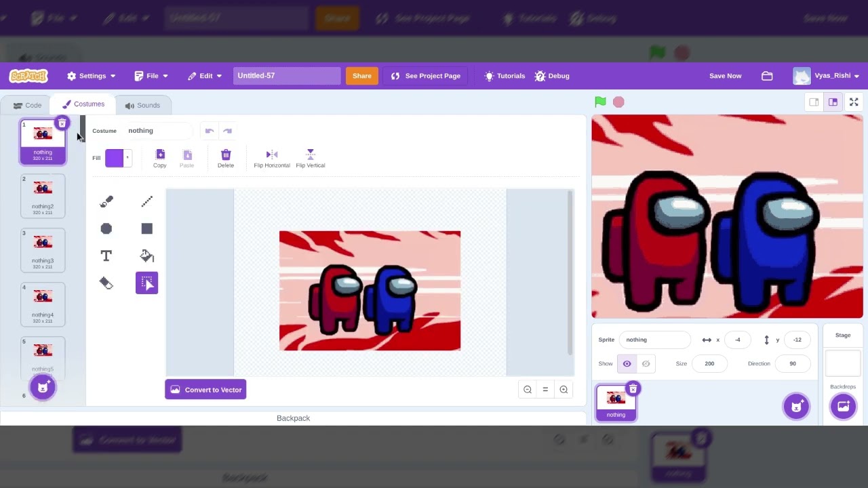Screen dimensions: 868x488
Task: Select costume nothing4 thumbnail
Action: pyautogui.click(x=43, y=304)
